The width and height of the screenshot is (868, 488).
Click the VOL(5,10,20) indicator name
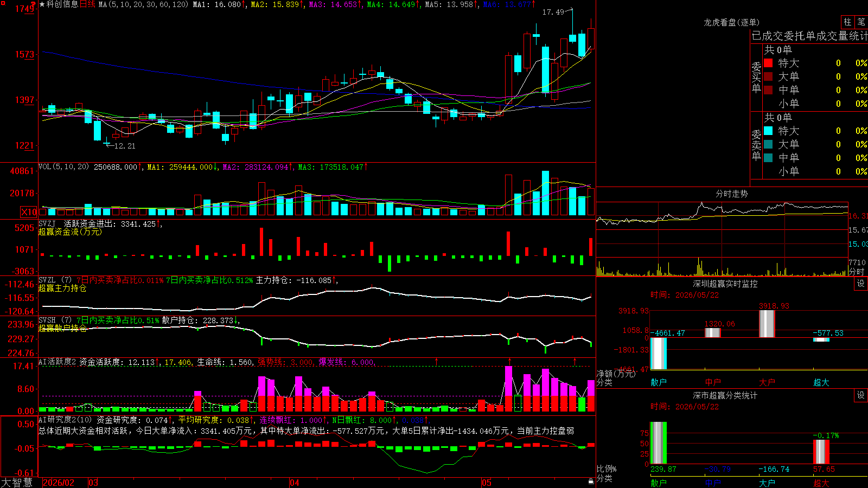click(63, 167)
